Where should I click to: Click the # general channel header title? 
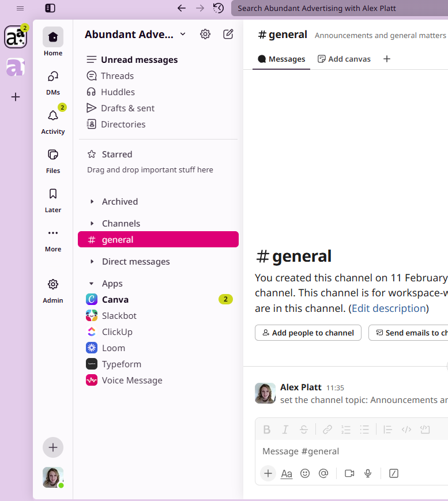click(x=283, y=35)
